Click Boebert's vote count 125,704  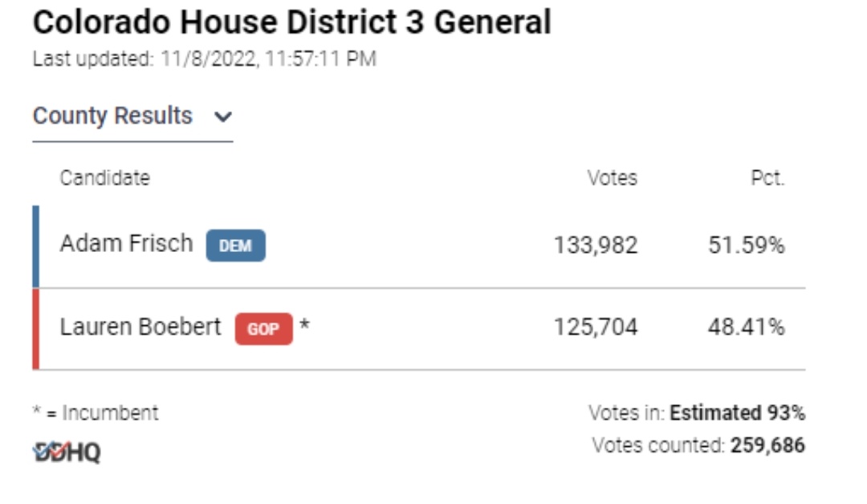coord(596,327)
